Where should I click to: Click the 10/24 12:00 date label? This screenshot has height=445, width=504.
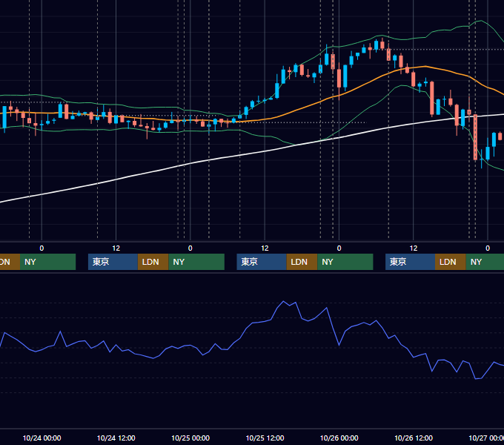(116, 438)
